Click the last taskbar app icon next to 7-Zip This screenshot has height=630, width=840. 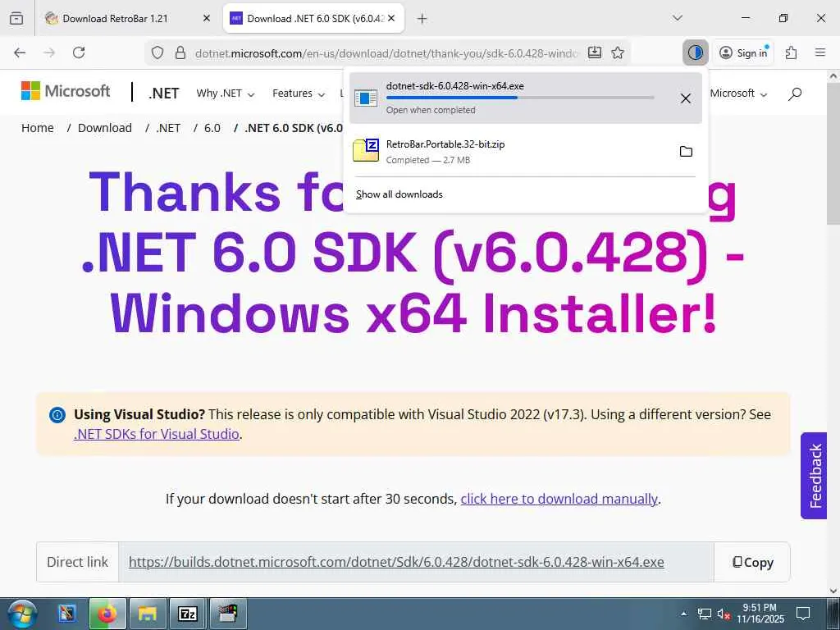(x=228, y=614)
